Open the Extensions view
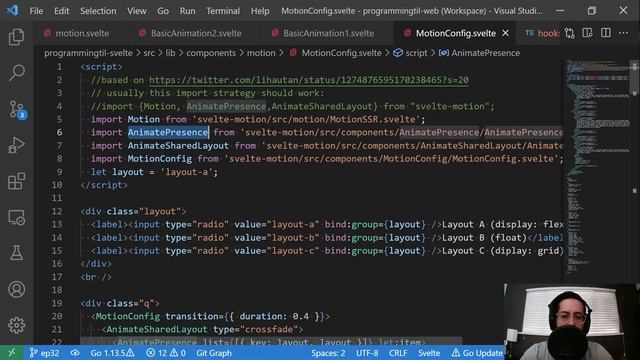640x360 pixels. click(16, 181)
